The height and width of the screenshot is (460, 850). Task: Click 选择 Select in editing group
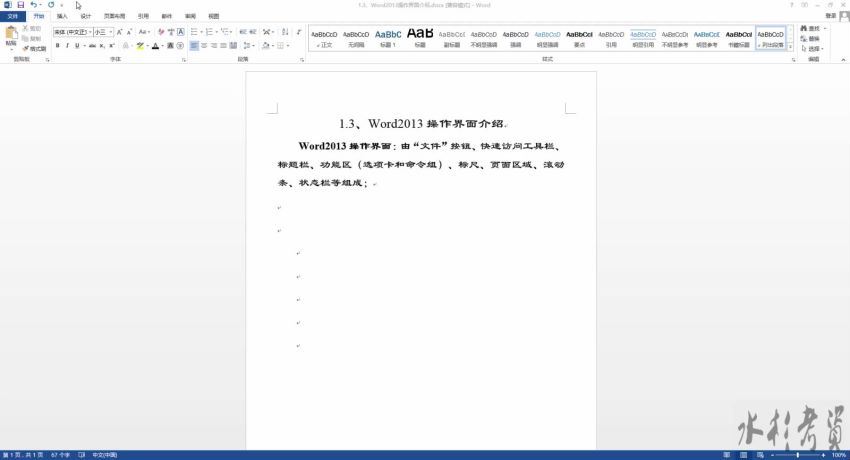[x=810, y=49]
